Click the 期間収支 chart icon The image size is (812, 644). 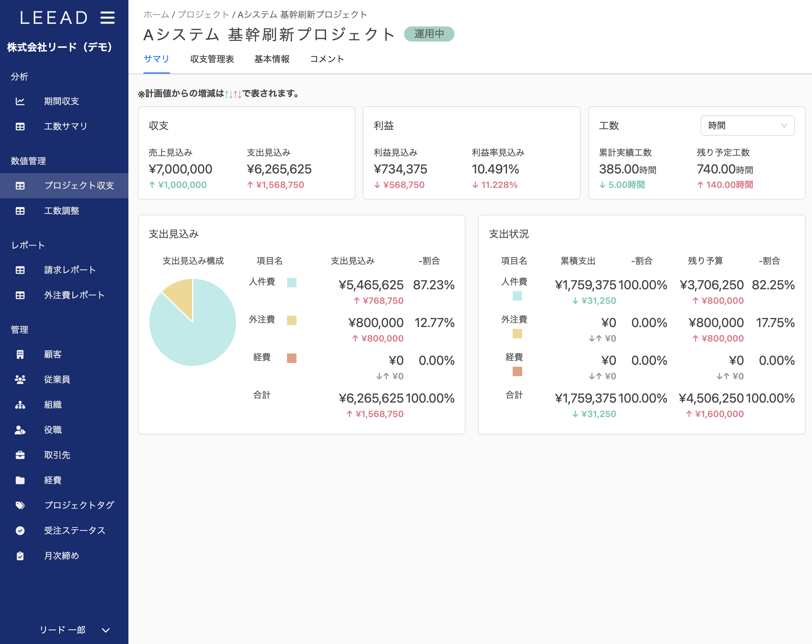tap(20, 101)
